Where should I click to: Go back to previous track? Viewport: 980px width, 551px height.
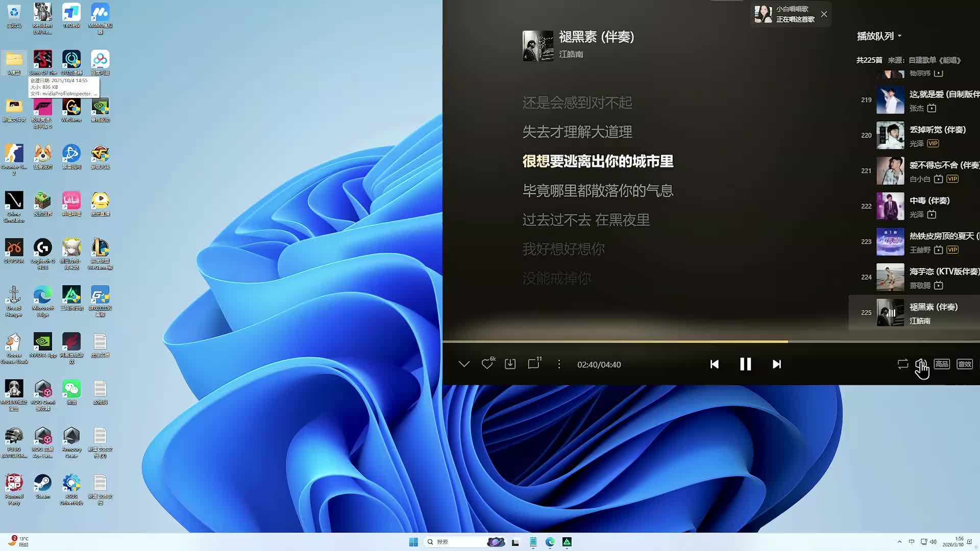[x=714, y=364]
